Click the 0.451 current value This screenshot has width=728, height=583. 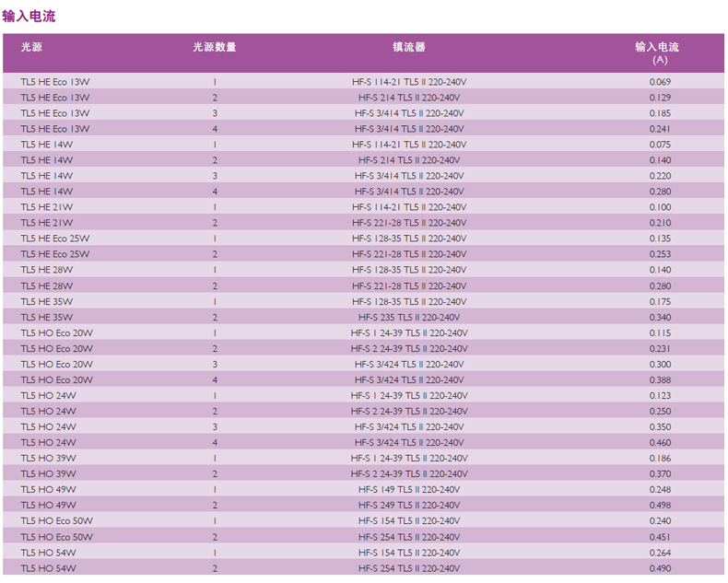pyautogui.click(x=659, y=537)
